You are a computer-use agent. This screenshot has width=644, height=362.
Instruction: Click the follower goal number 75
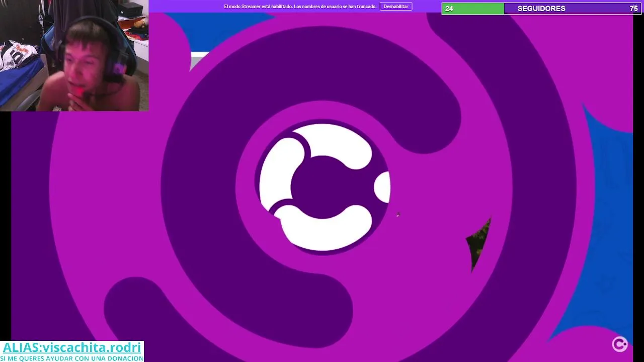pyautogui.click(x=633, y=9)
